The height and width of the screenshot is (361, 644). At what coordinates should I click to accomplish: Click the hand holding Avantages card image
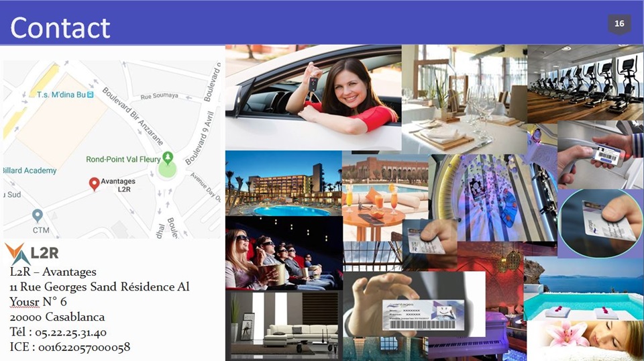pos(413,305)
